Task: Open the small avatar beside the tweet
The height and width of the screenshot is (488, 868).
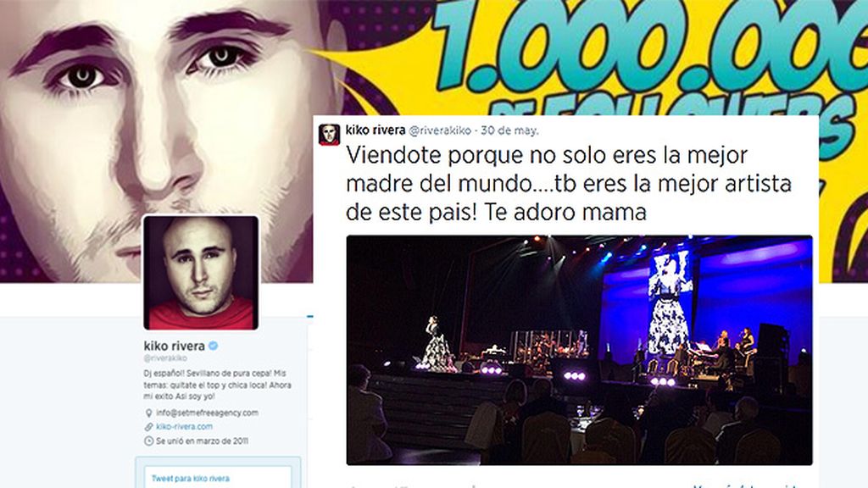Action: pyautogui.click(x=330, y=135)
